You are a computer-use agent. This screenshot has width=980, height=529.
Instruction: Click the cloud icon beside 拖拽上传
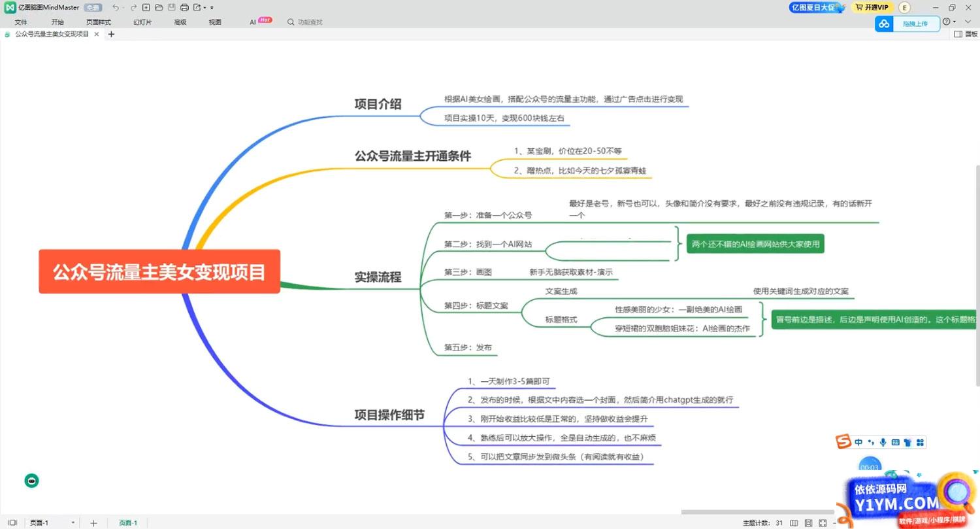(884, 24)
